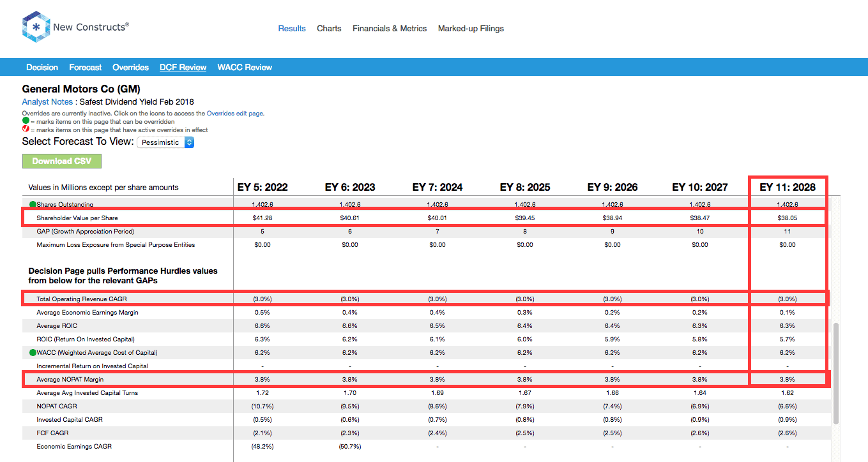The width and height of the screenshot is (868, 462).
Task: Click the green override dot beside WACC row
Action: click(x=33, y=352)
